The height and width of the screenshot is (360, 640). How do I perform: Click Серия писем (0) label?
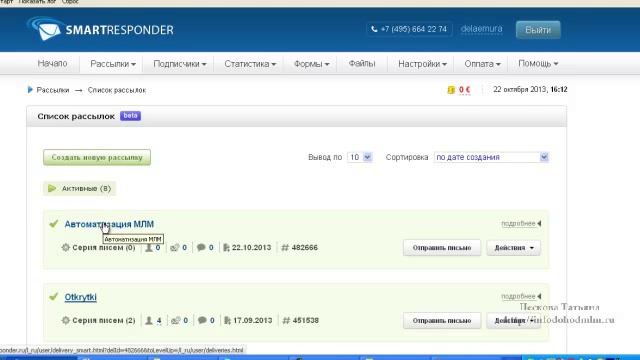click(x=104, y=247)
